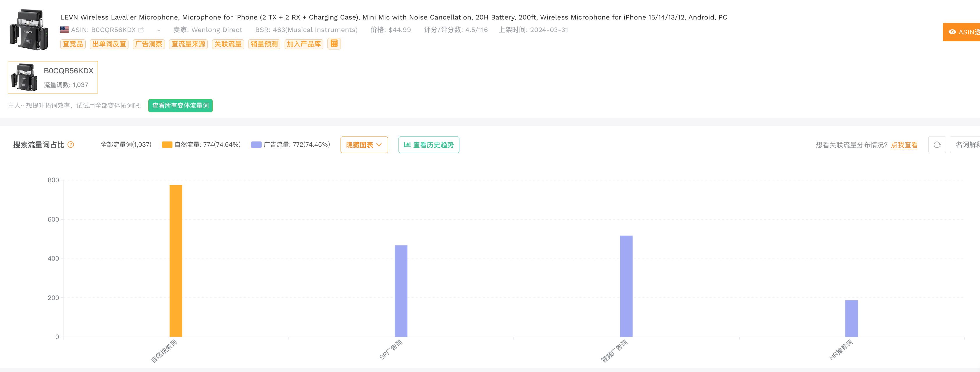Click the orange ASIN button with eye icon
This screenshot has height=372, width=980.
pyautogui.click(x=961, y=32)
